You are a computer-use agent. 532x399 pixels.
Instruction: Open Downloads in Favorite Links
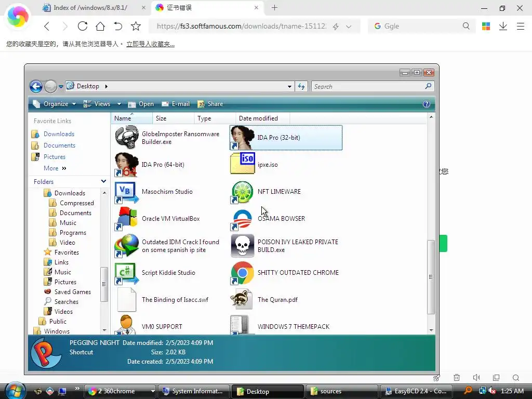point(59,134)
